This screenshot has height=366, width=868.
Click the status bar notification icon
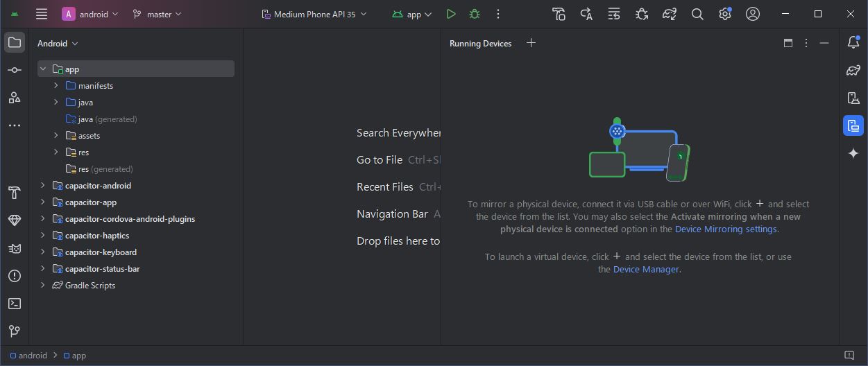pos(849,356)
